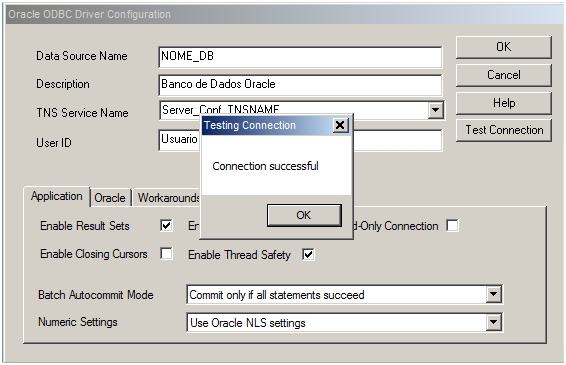Confirm OK in Testing Connection dialog

click(x=304, y=215)
